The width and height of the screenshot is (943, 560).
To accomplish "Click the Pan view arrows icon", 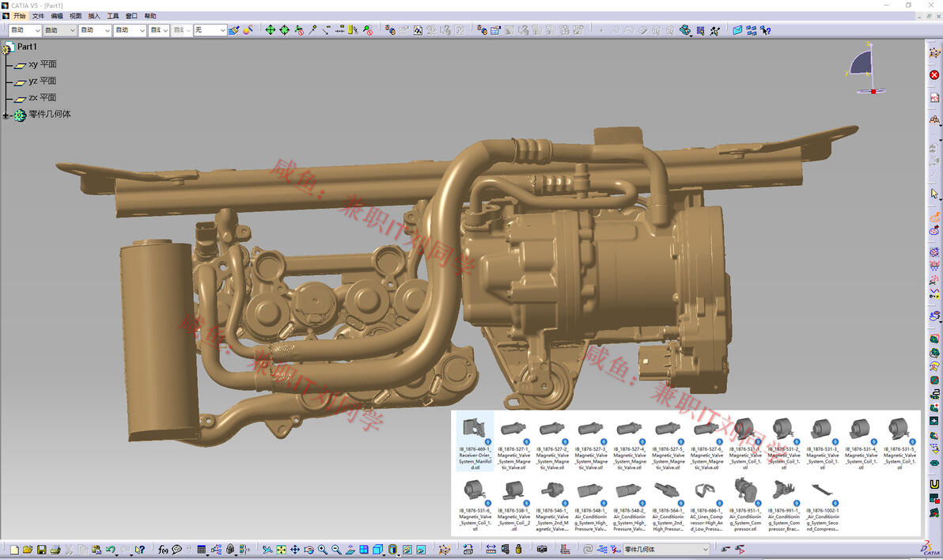I will coord(295,550).
